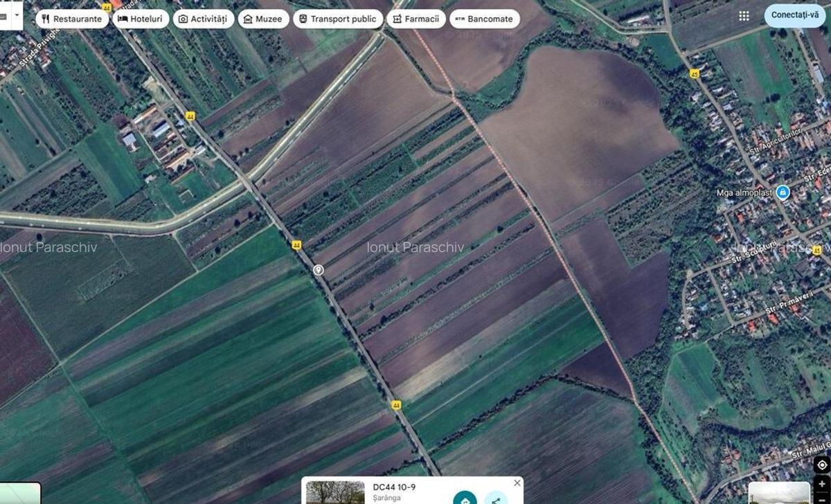Center the map on my location
This screenshot has height=504, width=831.
(x=821, y=465)
